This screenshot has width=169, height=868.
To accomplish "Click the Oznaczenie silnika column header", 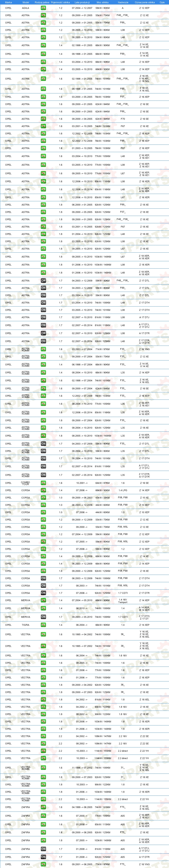I will (145, 2).
